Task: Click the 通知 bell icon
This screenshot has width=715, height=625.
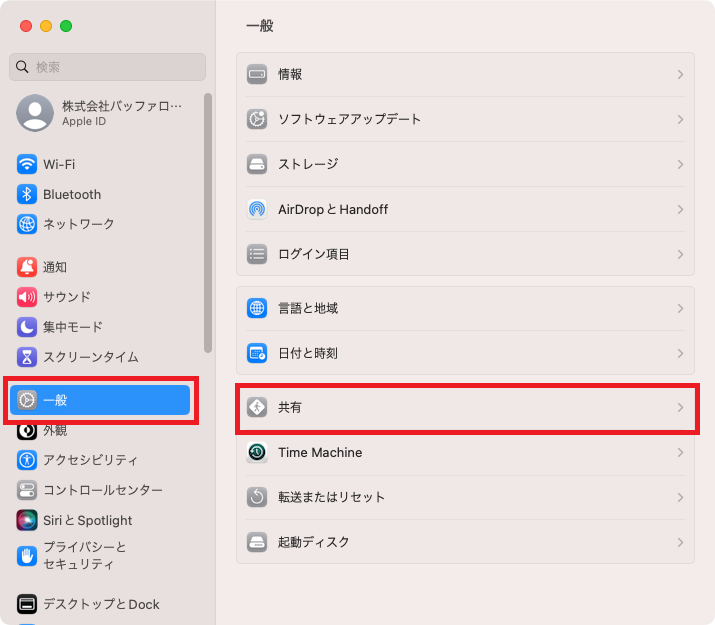Action: (x=27, y=267)
